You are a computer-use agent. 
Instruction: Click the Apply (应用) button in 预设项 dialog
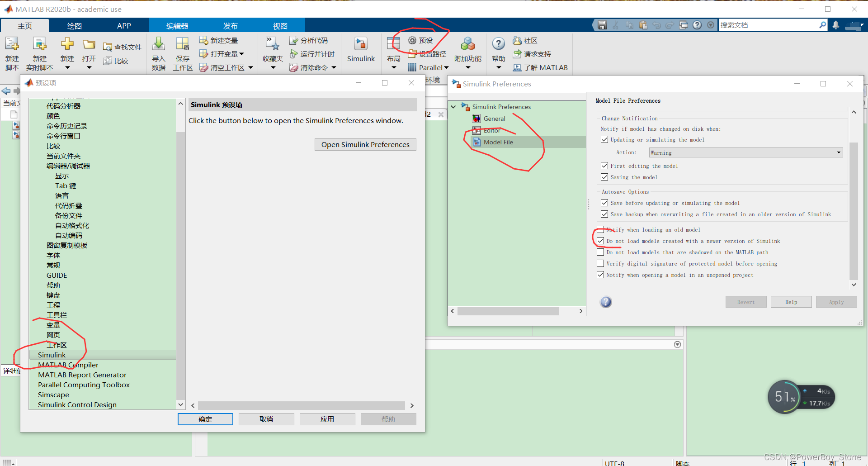coord(327,419)
